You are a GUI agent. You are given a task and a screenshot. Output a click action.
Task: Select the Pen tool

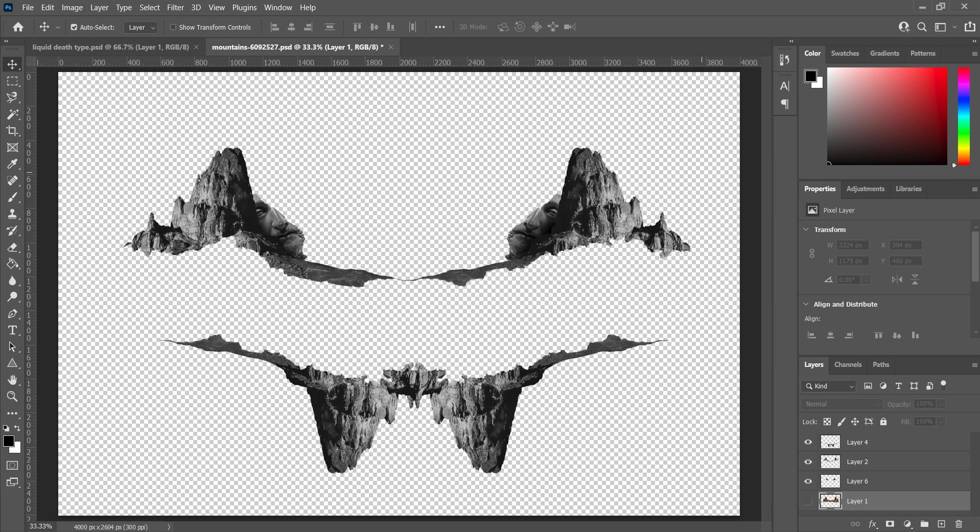(x=12, y=314)
